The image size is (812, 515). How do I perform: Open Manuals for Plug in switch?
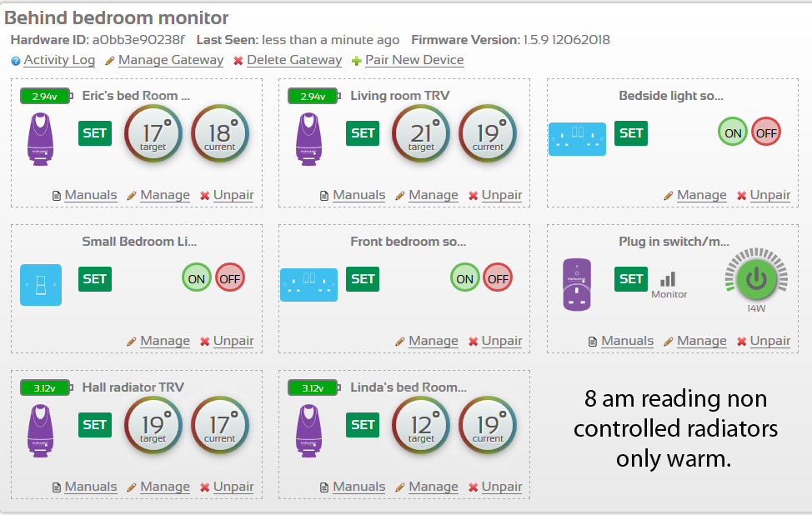(627, 341)
